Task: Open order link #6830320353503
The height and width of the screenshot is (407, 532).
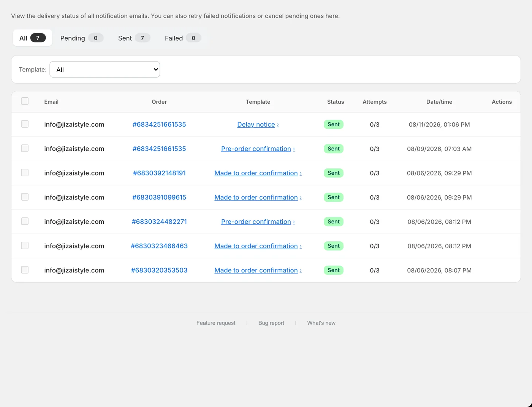Action: pyautogui.click(x=159, y=270)
